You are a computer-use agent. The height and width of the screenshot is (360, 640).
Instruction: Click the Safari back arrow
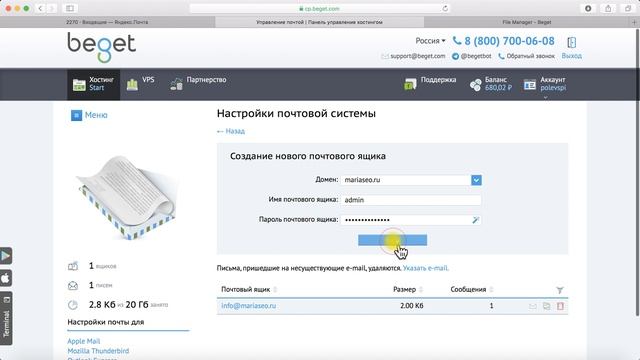(40, 8)
